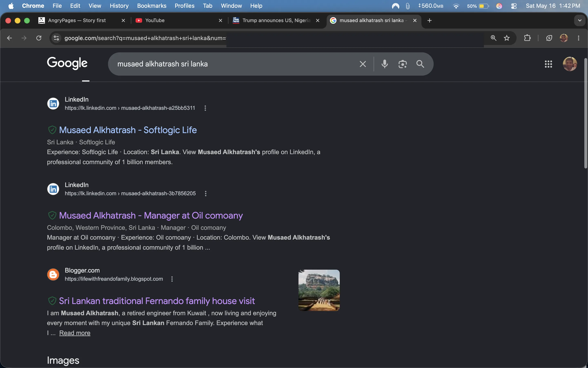Click the Sigiriya rock thumbnail image
This screenshot has height=368, width=588.
coord(319,290)
